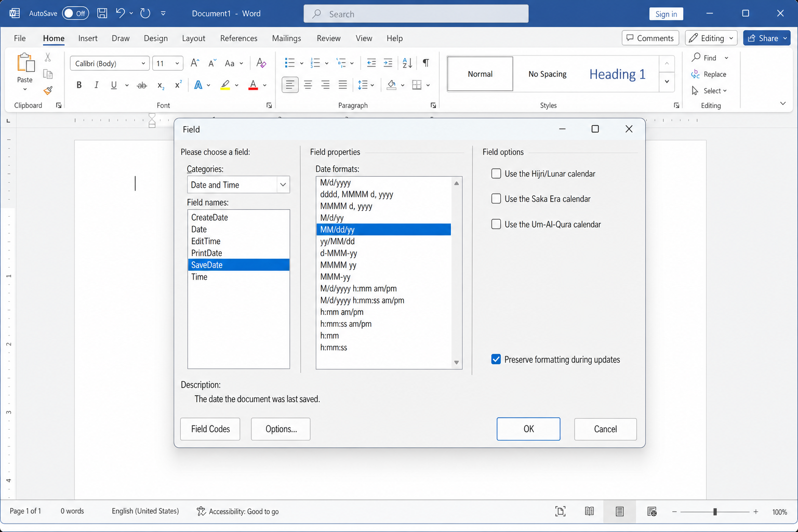This screenshot has width=798, height=532.
Task: Click the Bullets list icon
Action: [x=290, y=63]
